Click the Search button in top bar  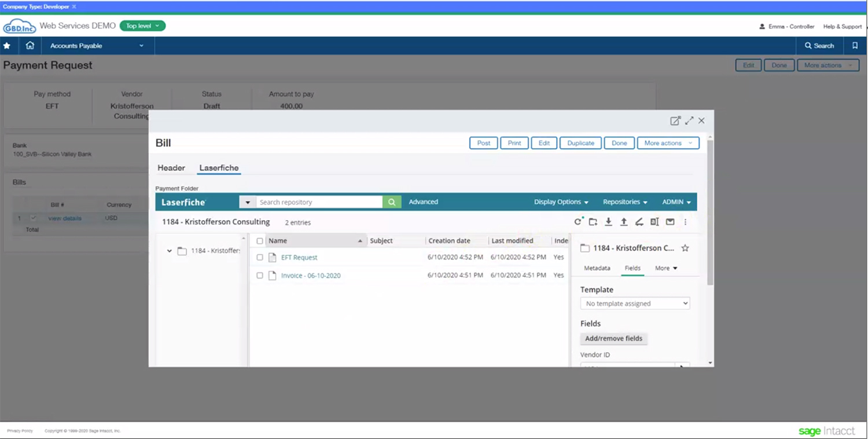[x=819, y=46]
